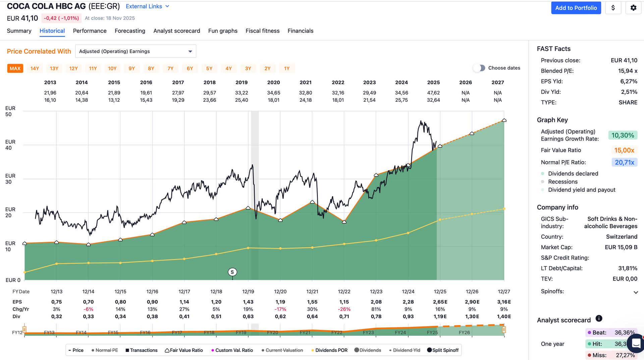Toggle Dividends POR legend marker
644x360 pixels.
[313, 350]
